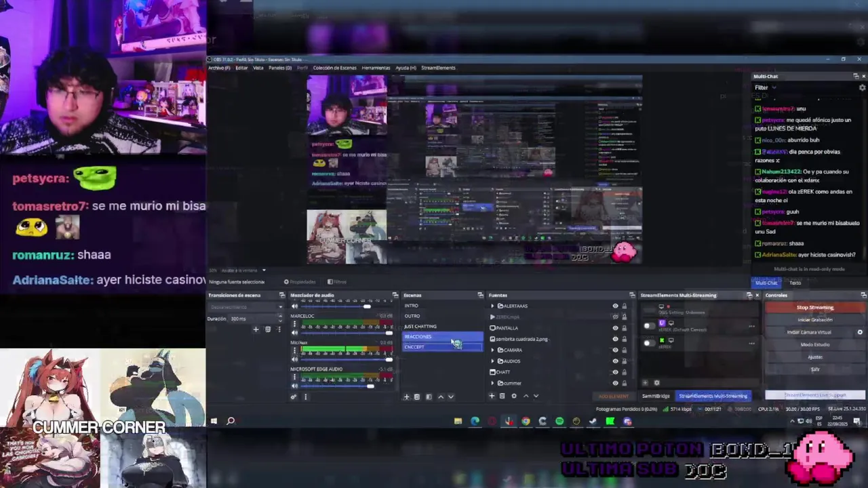Toggle visibility of sombrita cuadrada 2.png

[615, 339]
